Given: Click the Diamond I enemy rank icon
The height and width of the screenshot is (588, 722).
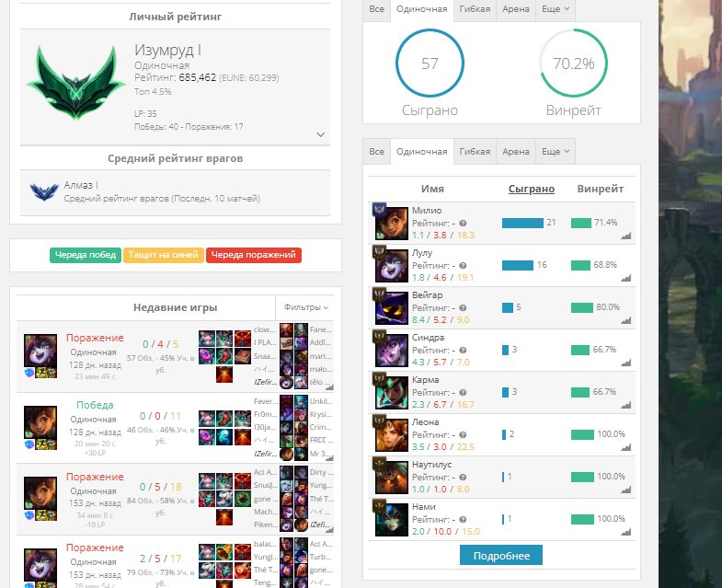Looking at the screenshot, I should pyautogui.click(x=44, y=191).
